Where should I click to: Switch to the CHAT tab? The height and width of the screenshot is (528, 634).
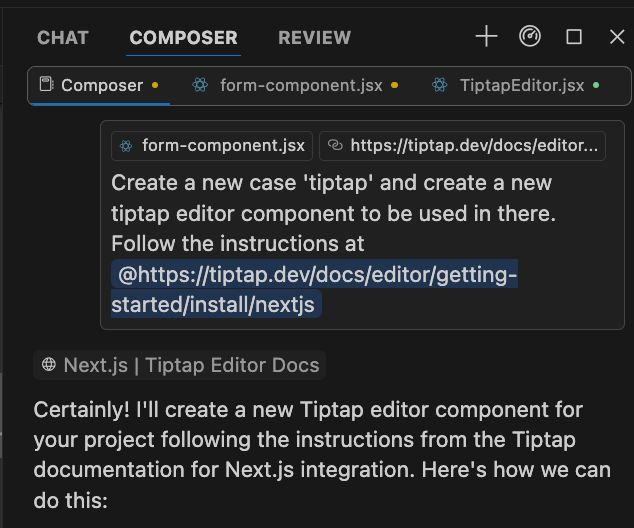click(63, 38)
